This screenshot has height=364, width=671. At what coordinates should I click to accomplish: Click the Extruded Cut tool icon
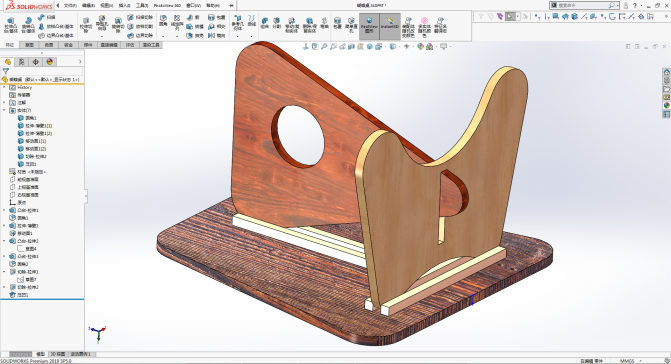[86, 26]
